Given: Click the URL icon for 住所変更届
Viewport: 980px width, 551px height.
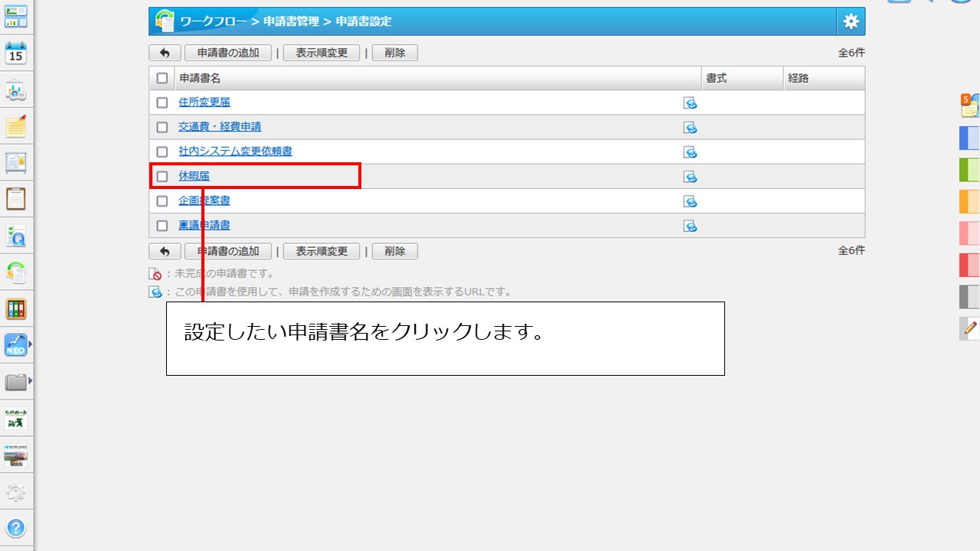Looking at the screenshot, I should pyautogui.click(x=691, y=103).
